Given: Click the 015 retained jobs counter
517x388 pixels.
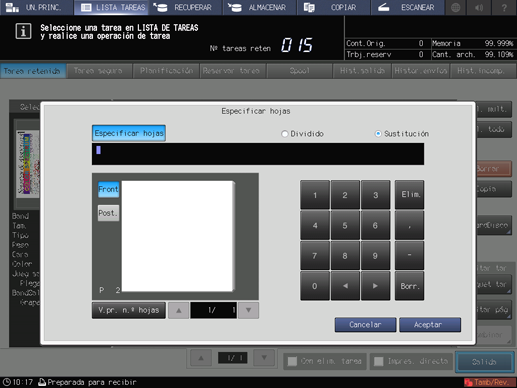Looking at the screenshot, I should [x=297, y=45].
